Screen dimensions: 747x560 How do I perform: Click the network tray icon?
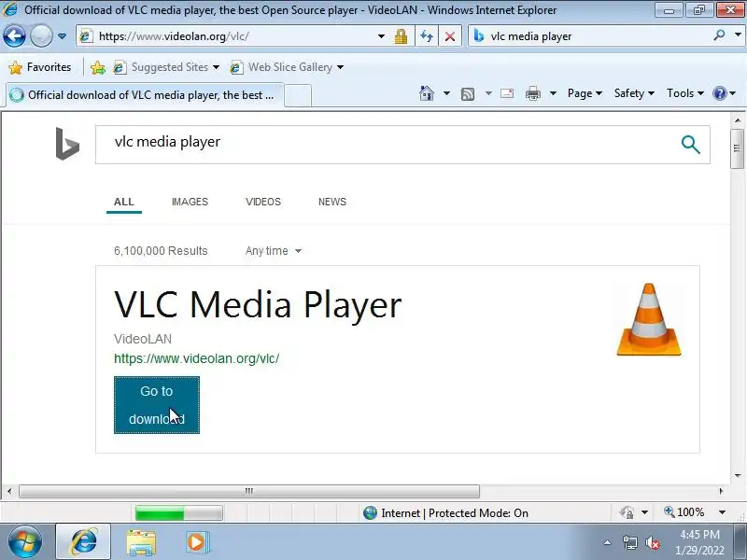coord(629,542)
